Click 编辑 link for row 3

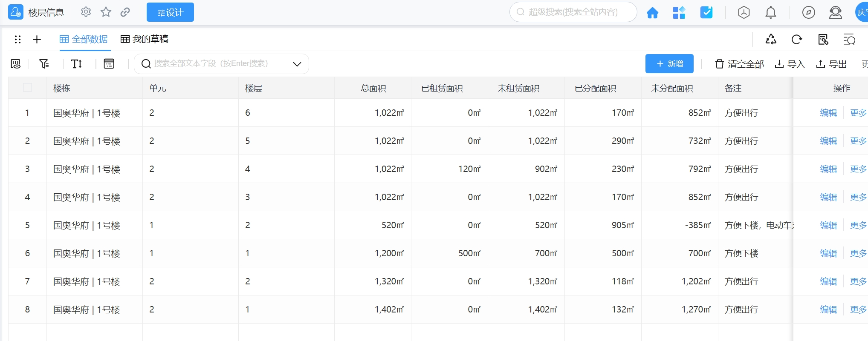(x=828, y=169)
